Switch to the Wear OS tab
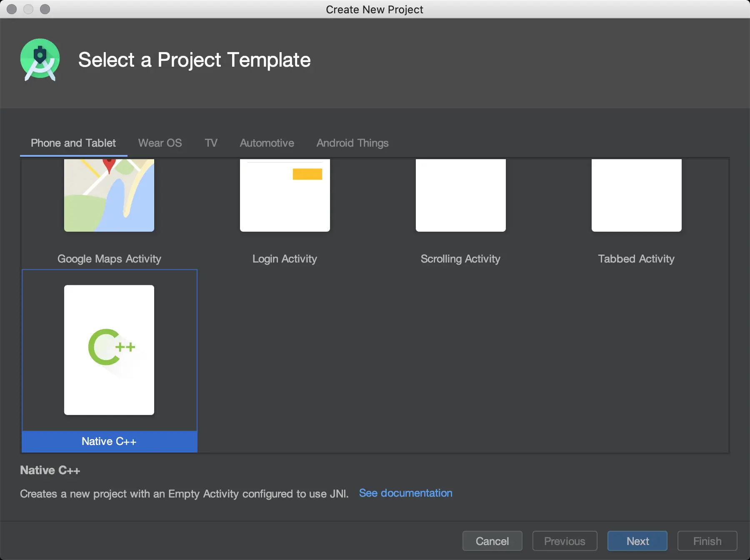Image resolution: width=750 pixels, height=560 pixels. (160, 143)
